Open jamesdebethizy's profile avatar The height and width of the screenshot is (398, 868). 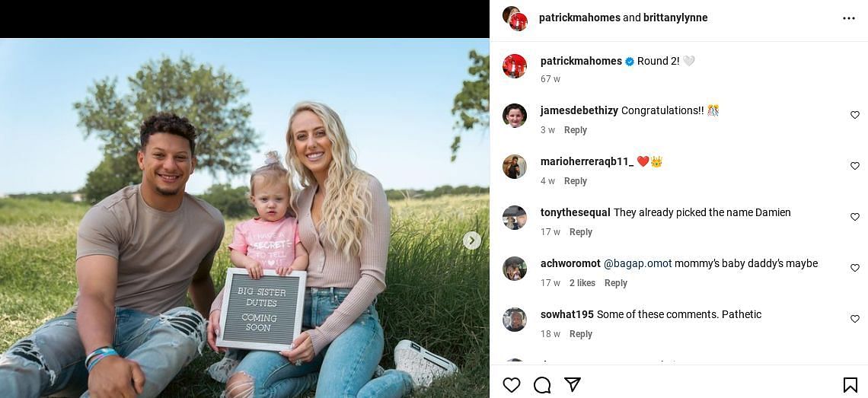[x=514, y=115]
